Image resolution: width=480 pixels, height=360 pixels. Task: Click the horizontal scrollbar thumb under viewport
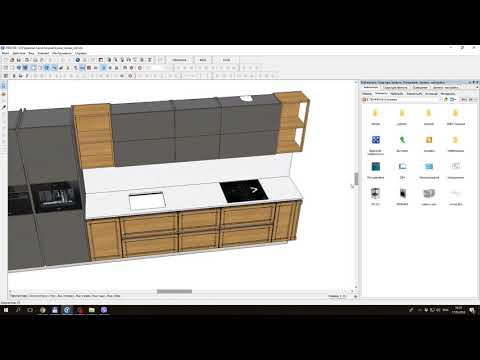[174, 291]
